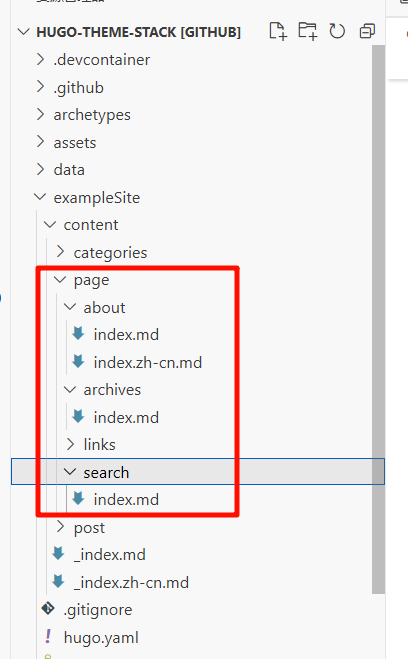This screenshot has height=659, width=408.
Task: Select the search folder name
Action: (x=106, y=472)
